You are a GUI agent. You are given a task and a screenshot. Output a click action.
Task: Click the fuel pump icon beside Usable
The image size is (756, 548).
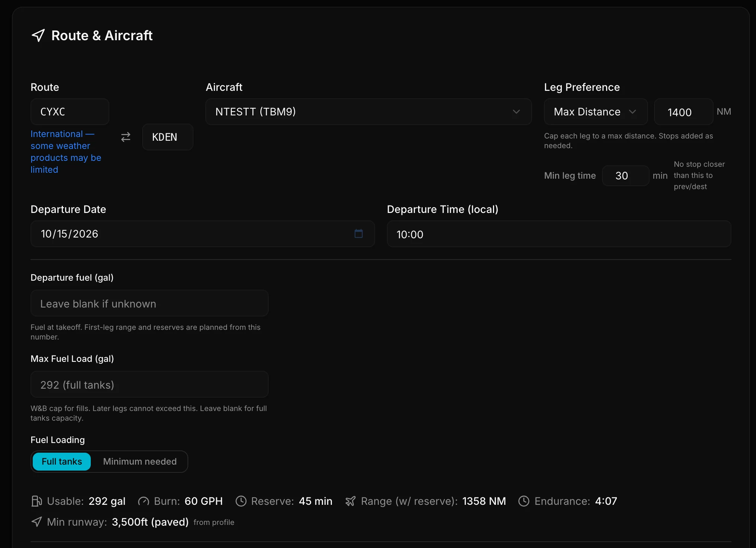pos(36,501)
